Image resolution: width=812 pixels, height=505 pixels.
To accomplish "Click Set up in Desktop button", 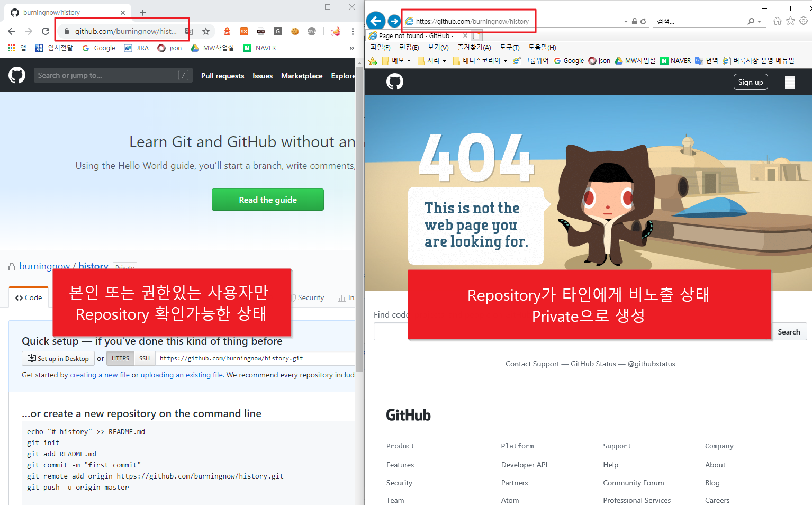I will click(58, 358).
